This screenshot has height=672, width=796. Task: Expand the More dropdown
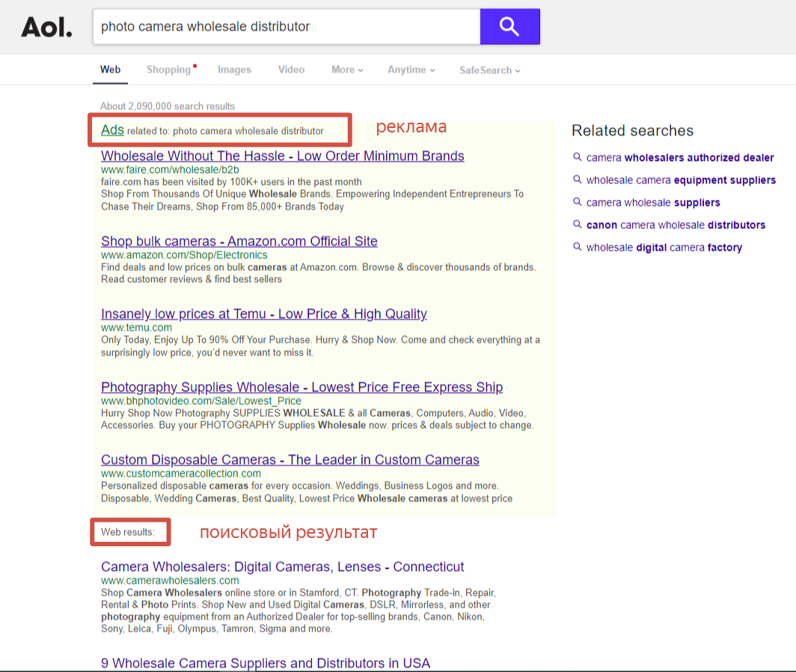(347, 70)
